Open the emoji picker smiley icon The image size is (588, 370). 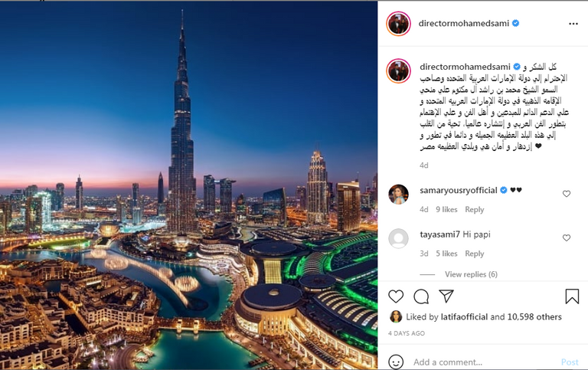[396, 362]
